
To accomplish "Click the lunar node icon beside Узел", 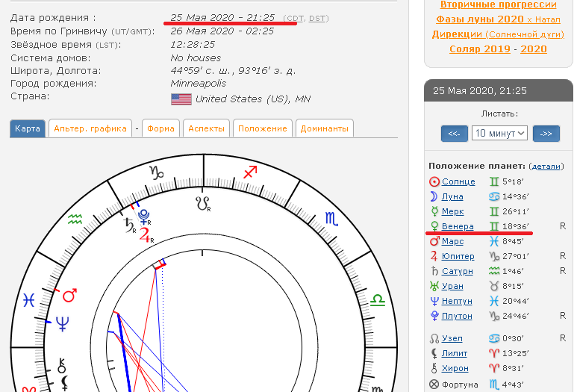I will [x=434, y=338].
